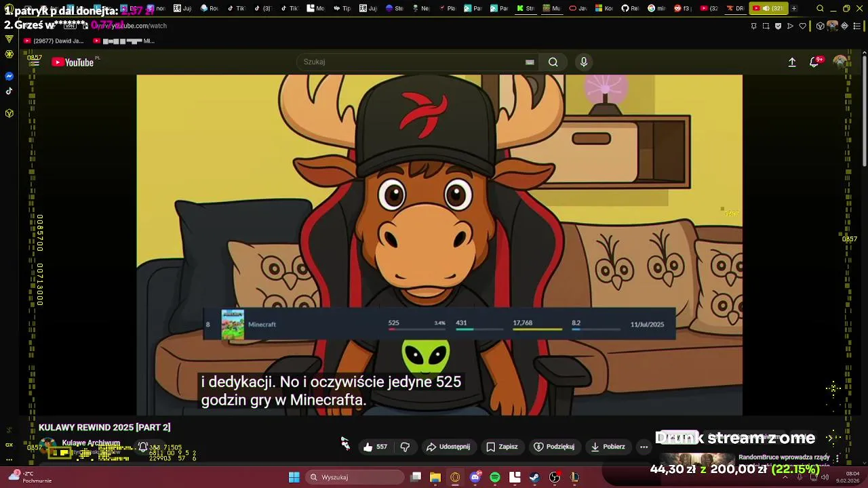Click the Kulawe Archiwum channel avatar
Image resolution: width=868 pixels, height=488 pixels.
click(x=47, y=447)
